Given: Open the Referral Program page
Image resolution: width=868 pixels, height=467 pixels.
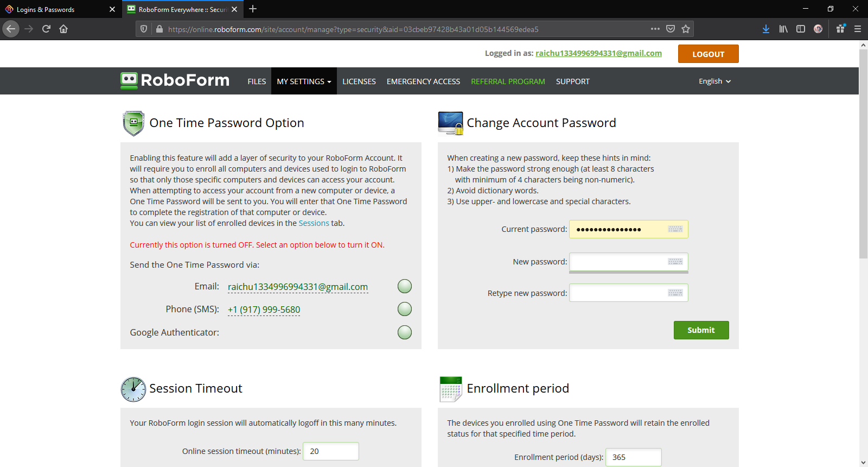Looking at the screenshot, I should (x=508, y=81).
